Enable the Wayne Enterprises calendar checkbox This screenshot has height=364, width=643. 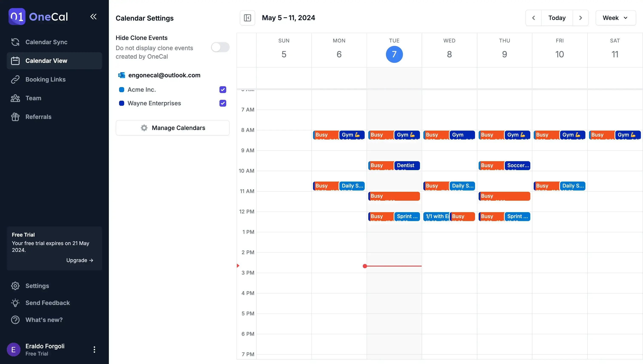pyautogui.click(x=222, y=103)
